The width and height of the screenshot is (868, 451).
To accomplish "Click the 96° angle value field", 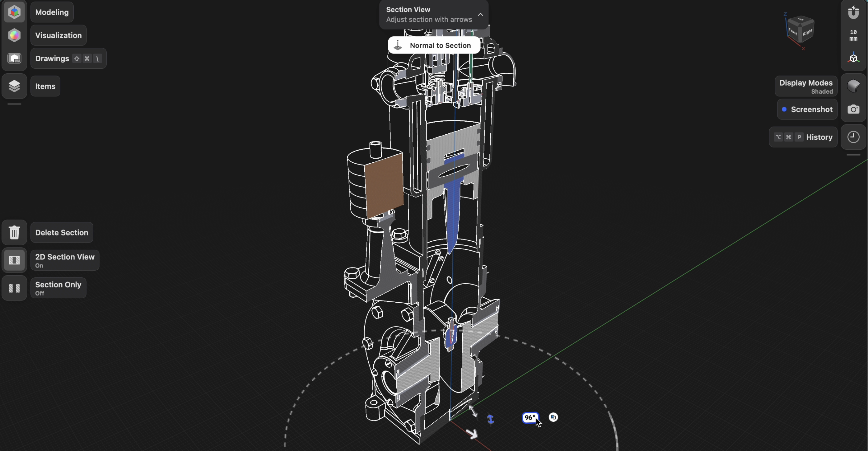I will coord(530,418).
